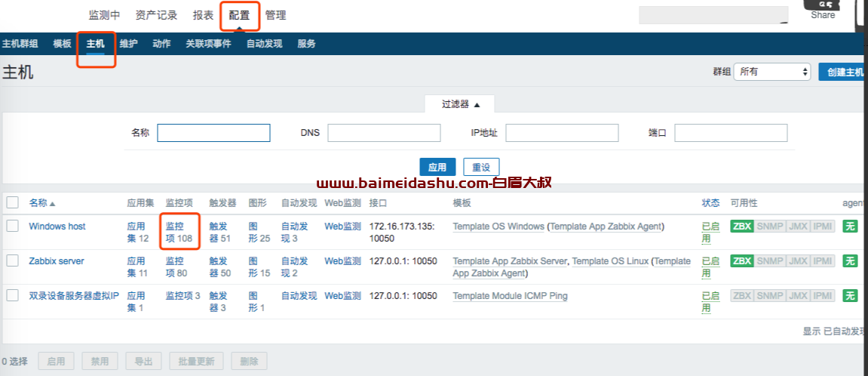Open 图形 25 for Windows host

(x=259, y=233)
